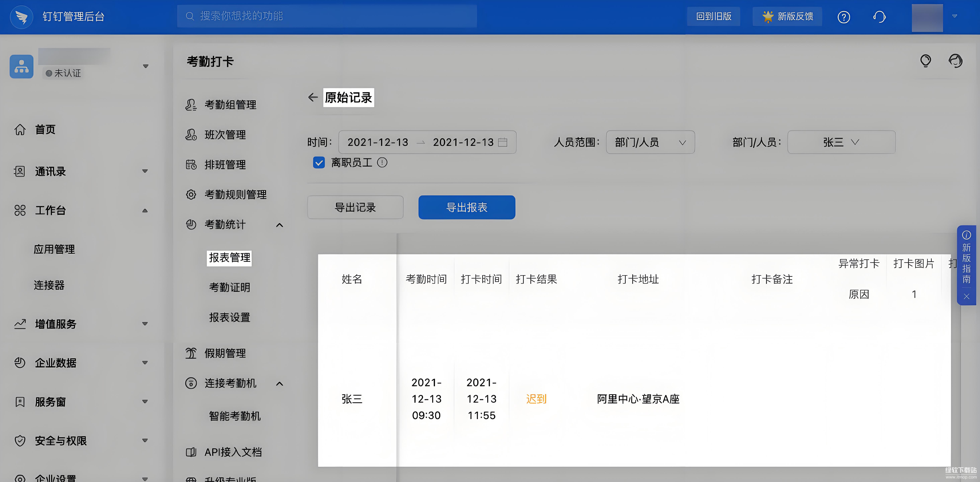Screen dimensions: 980x482
Task: Open 报表设置 submenu item
Action: [229, 318]
